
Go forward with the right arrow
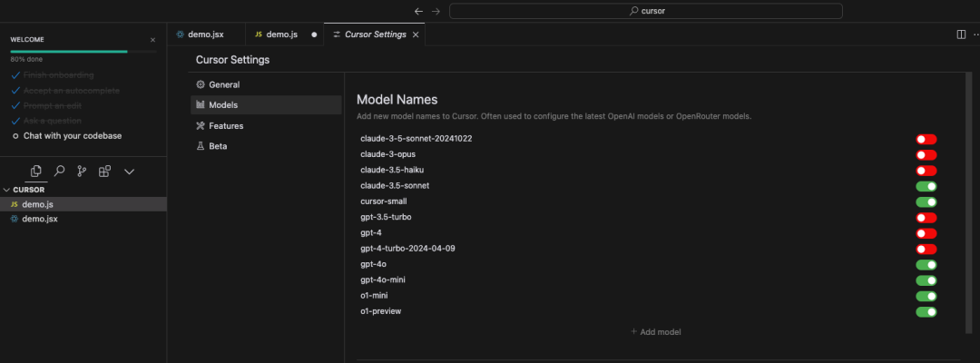point(436,11)
